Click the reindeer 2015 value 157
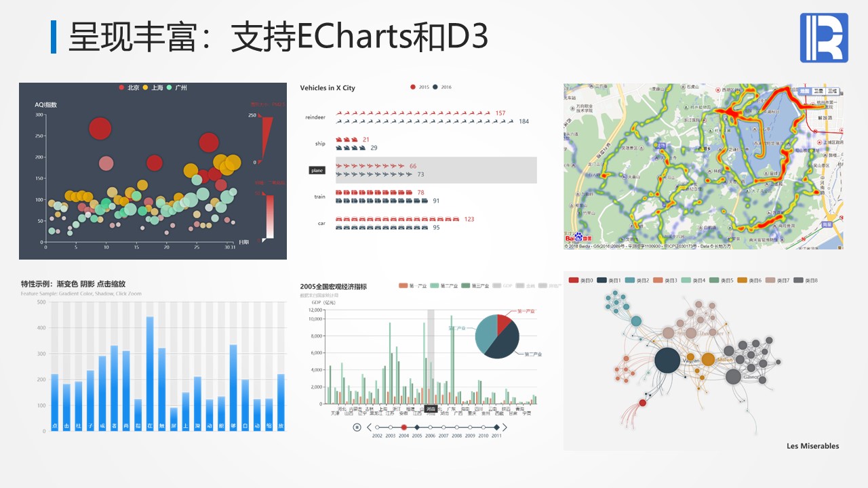 [500, 113]
